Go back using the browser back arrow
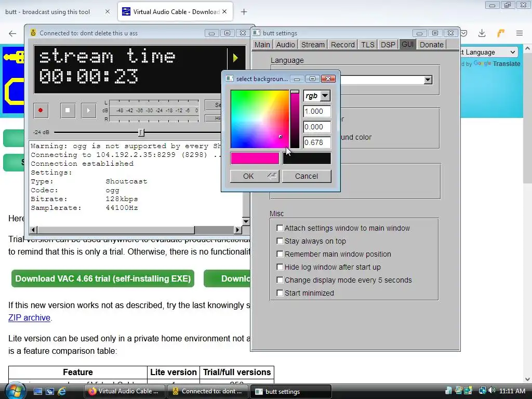Viewport: 532px width, 399px height. click(x=12, y=33)
